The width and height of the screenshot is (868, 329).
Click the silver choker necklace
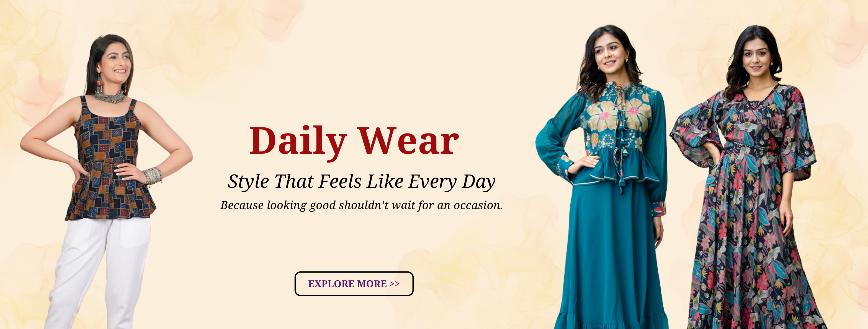pyautogui.click(x=109, y=97)
